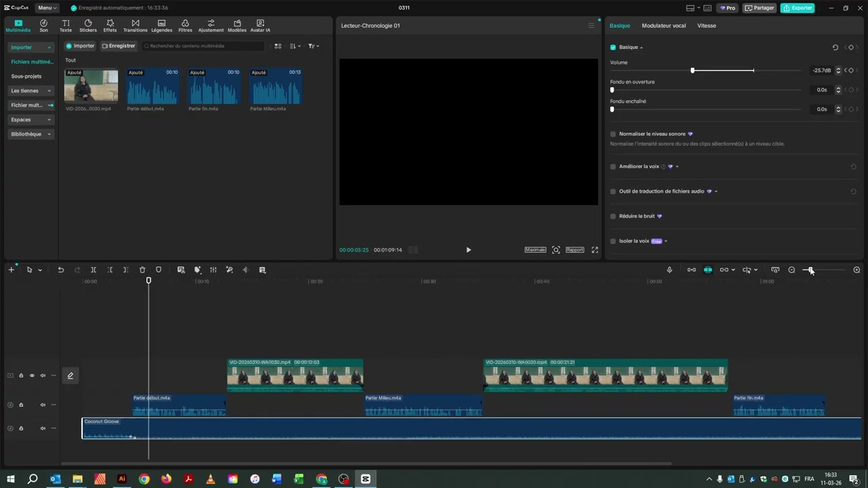
Task: Uncheck the Basique checkbox
Action: pyautogui.click(x=613, y=47)
